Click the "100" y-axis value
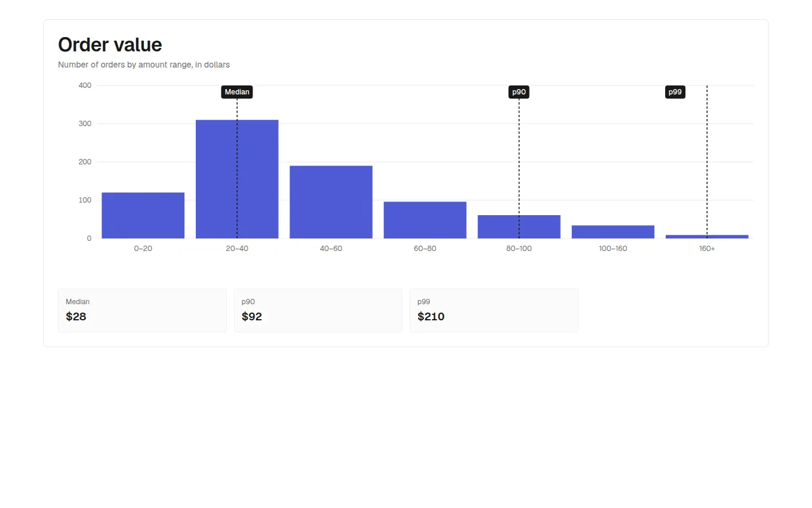Viewport: 812px width, 508px height. pos(85,200)
